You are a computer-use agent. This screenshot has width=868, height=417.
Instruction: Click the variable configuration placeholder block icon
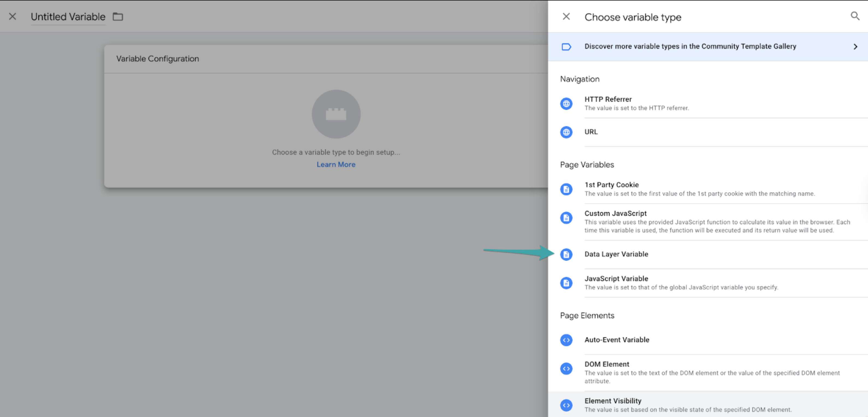(x=336, y=114)
